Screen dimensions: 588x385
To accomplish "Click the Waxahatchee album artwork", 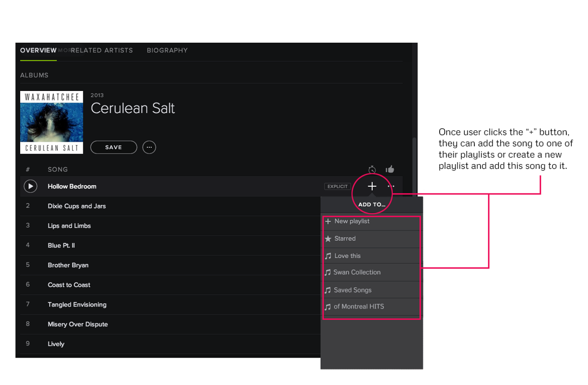I will pyautogui.click(x=52, y=122).
